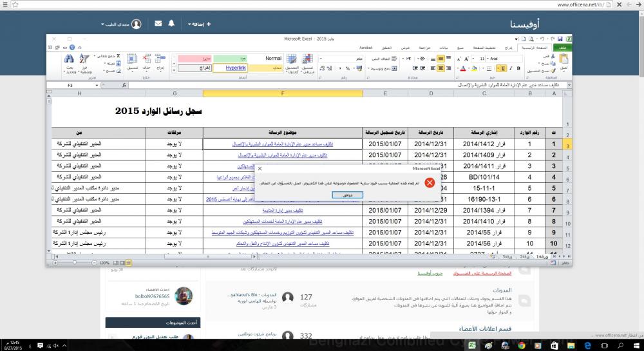Screen dimensions: 644x351
Task: Open the Page Layout ribbon tab
Action: [x=484, y=48]
